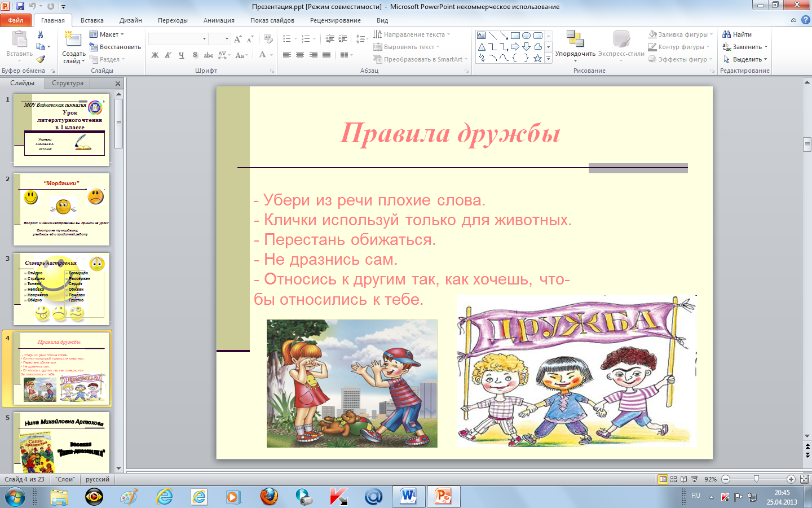Click the increase indent icon
The height and width of the screenshot is (508, 812).
[x=343, y=39]
